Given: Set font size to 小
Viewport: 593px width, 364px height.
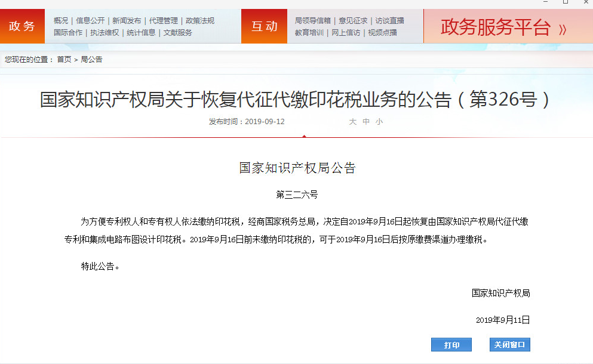Looking at the screenshot, I should click(x=379, y=122).
